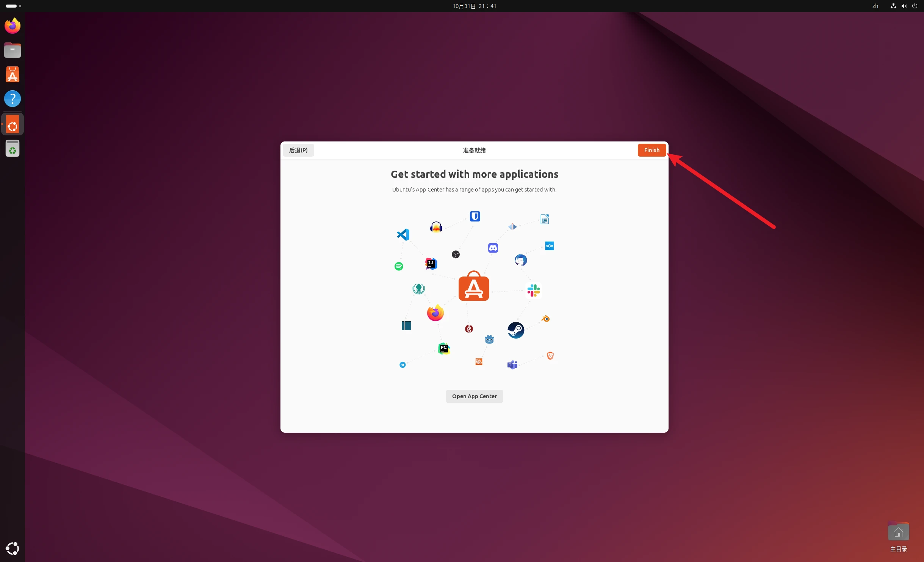The width and height of the screenshot is (924, 562).
Task: Click the blue arrow icon near Writer
Action: (x=512, y=227)
